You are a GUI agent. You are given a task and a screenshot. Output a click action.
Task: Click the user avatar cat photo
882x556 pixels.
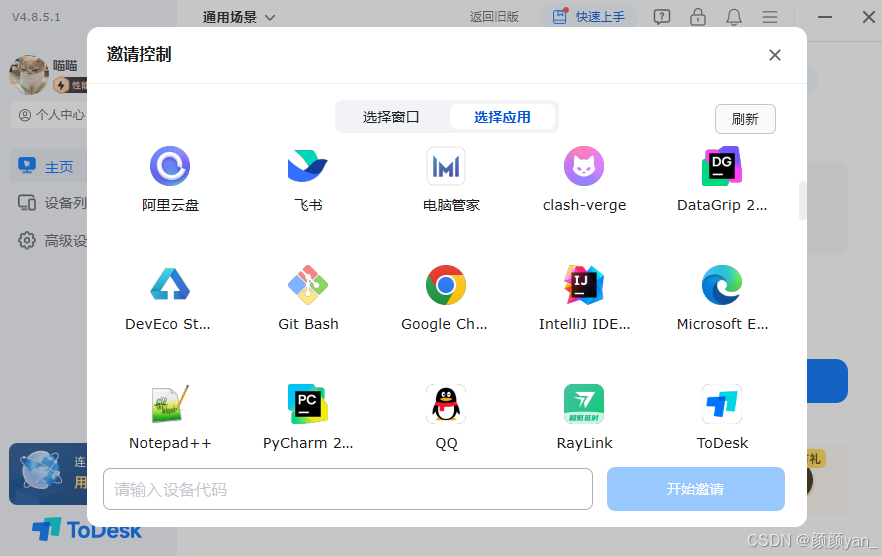[x=28, y=74]
